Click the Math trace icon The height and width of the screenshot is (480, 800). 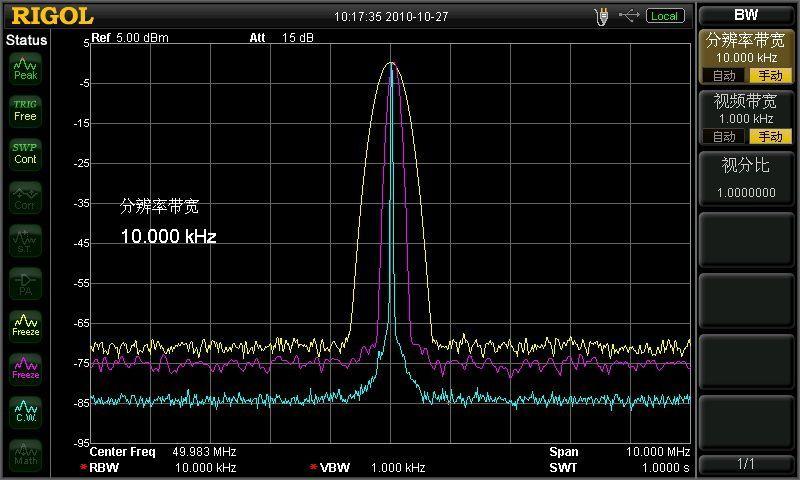26,455
